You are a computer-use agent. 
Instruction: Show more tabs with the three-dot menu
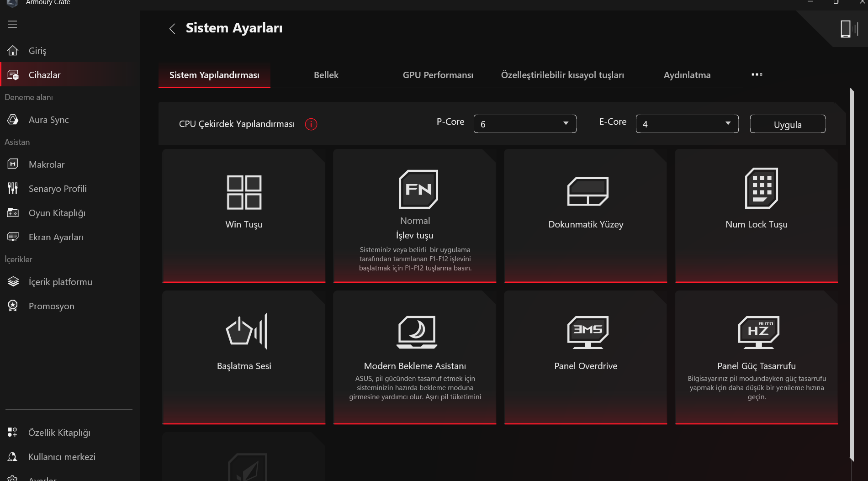point(757,74)
